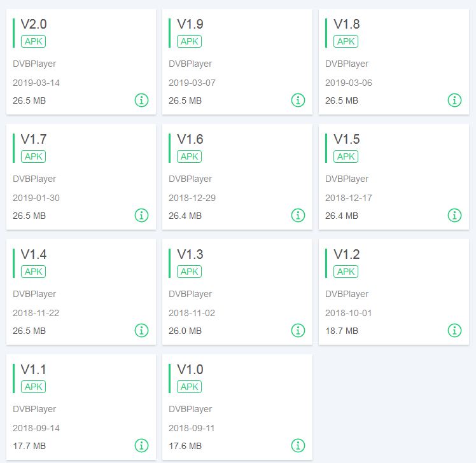Click info icon on V1.1 card
Screen dimensions: 476x463
pos(141,446)
